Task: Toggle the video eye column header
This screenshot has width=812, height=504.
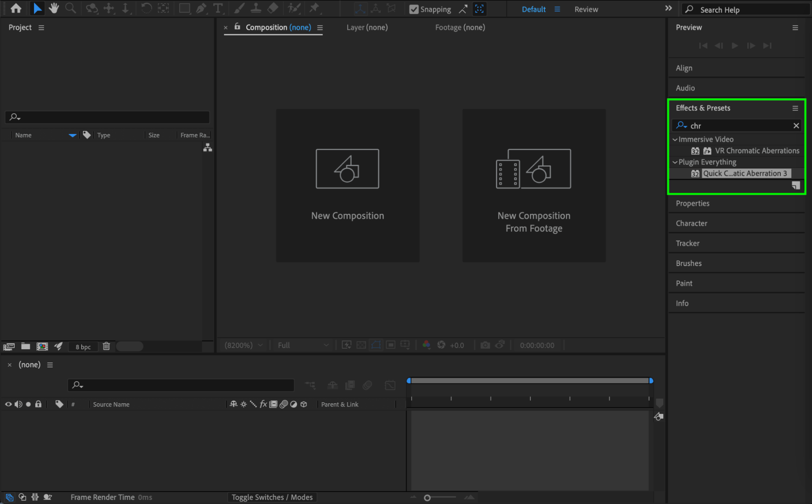Action: coord(8,404)
